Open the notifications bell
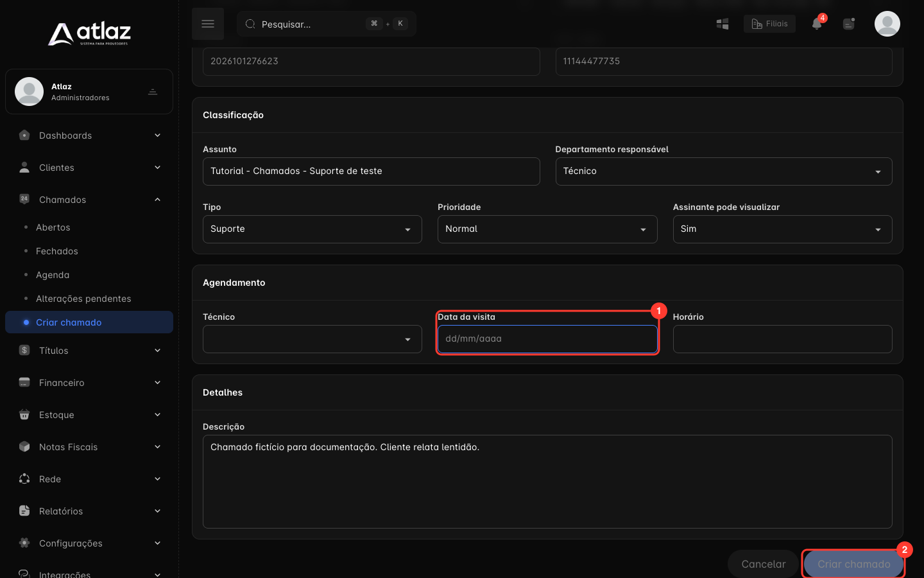 (817, 24)
